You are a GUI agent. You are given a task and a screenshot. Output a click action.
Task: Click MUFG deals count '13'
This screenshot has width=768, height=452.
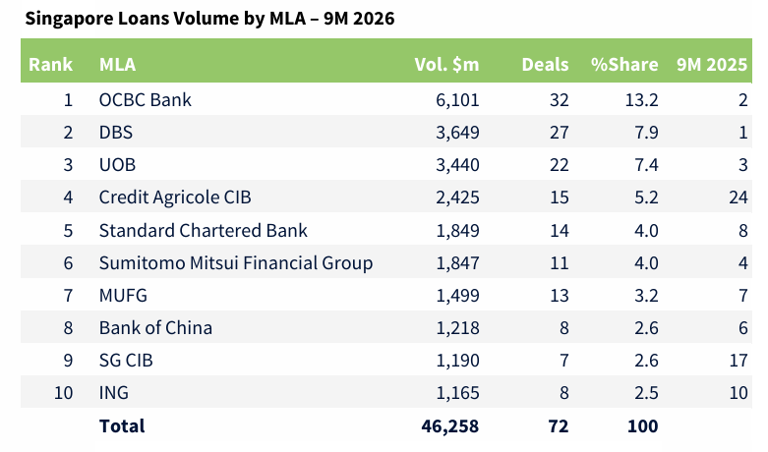[x=559, y=295]
